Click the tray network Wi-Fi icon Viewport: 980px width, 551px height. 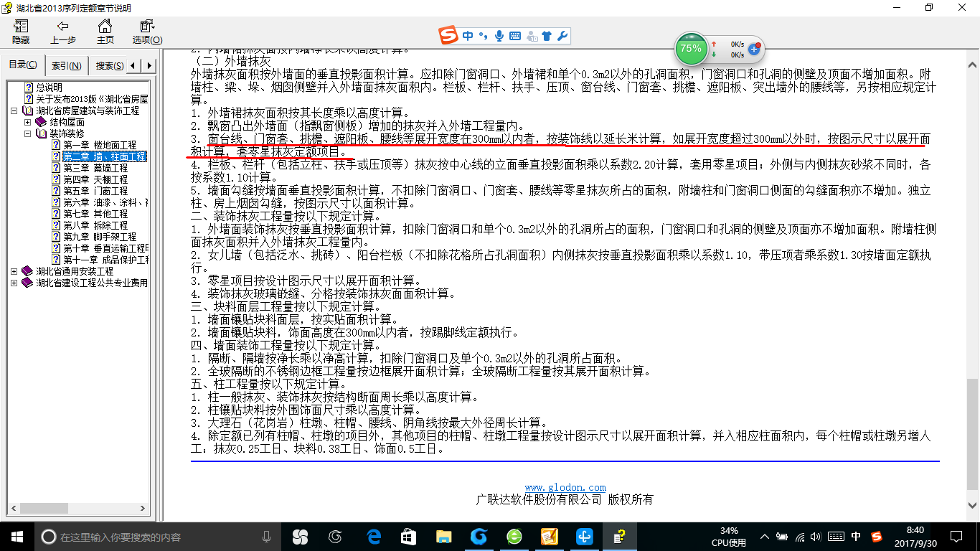click(x=800, y=537)
